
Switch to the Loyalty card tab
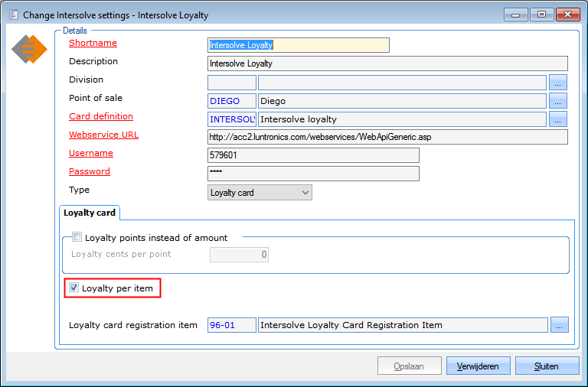click(x=89, y=213)
